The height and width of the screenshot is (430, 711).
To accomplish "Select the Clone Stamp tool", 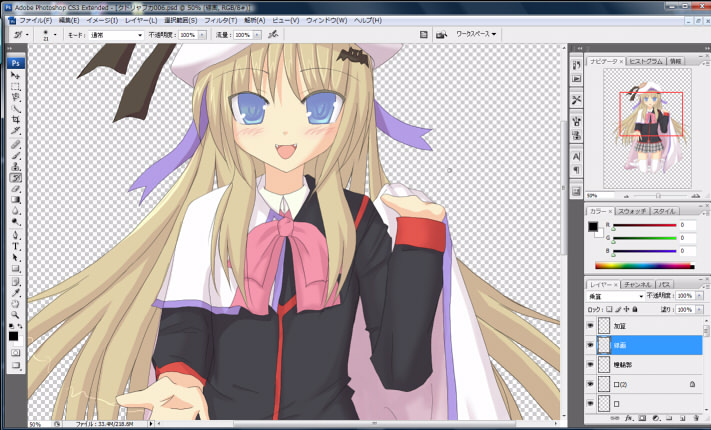I will [15, 166].
